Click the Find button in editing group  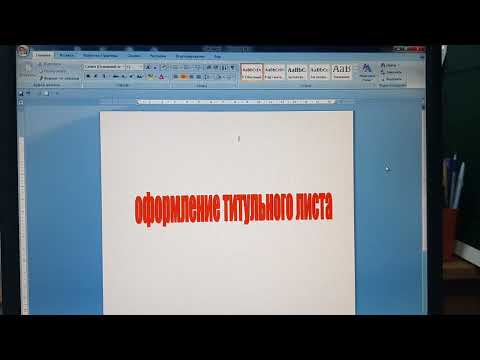pyautogui.click(x=390, y=65)
